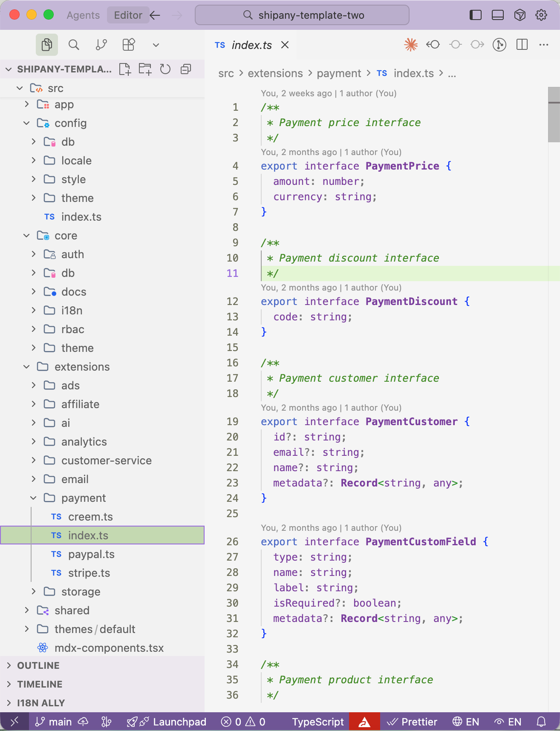Image resolution: width=560 pixels, height=731 pixels.
Task: Click the New File icon in explorer header
Action: click(125, 69)
